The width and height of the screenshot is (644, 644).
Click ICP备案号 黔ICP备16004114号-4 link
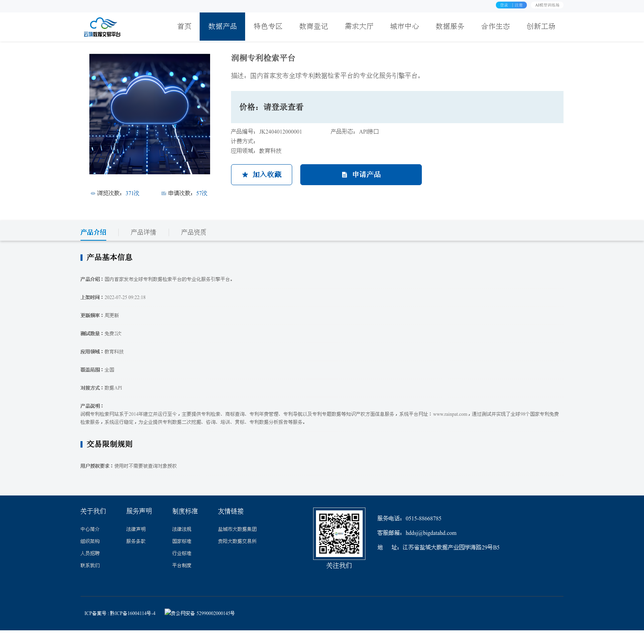click(120, 613)
